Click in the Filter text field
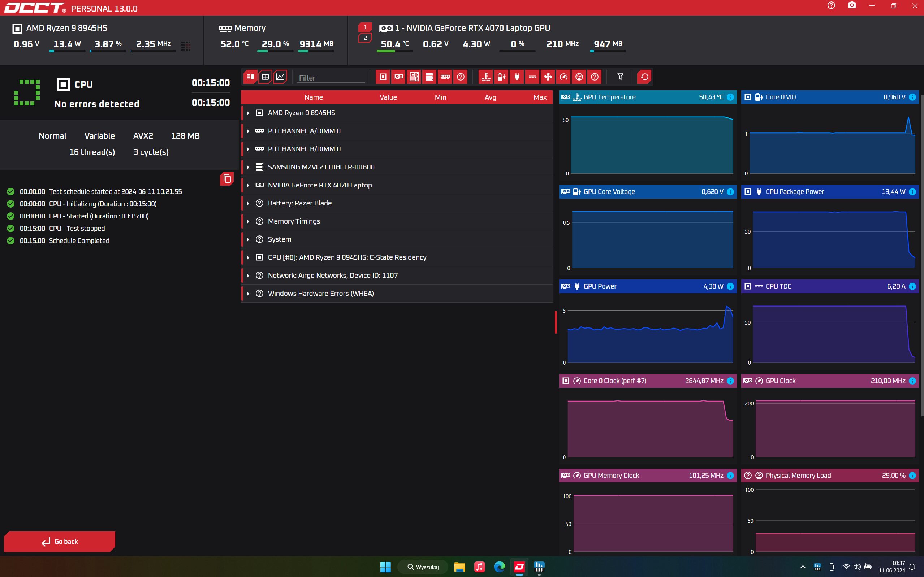Image resolution: width=924 pixels, height=577 pixels. point(331,78)
